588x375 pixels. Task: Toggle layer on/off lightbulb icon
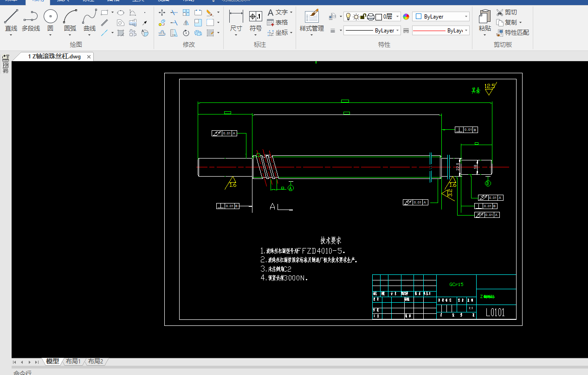pos(348,17)
